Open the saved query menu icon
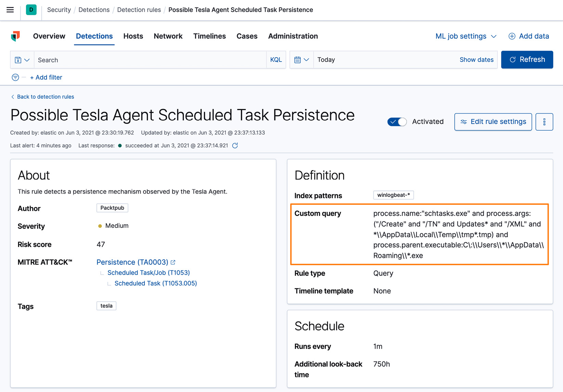Screen dimensions: 563x392 (x=22, y=60)
